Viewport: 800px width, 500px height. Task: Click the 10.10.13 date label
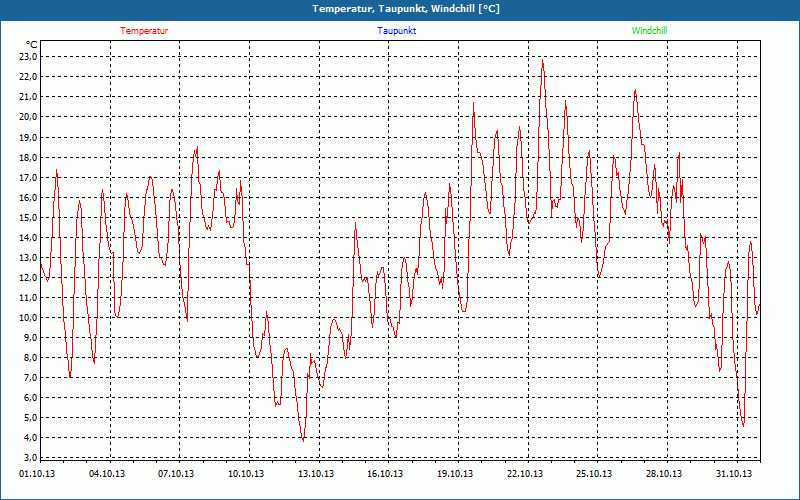point(246,474)
